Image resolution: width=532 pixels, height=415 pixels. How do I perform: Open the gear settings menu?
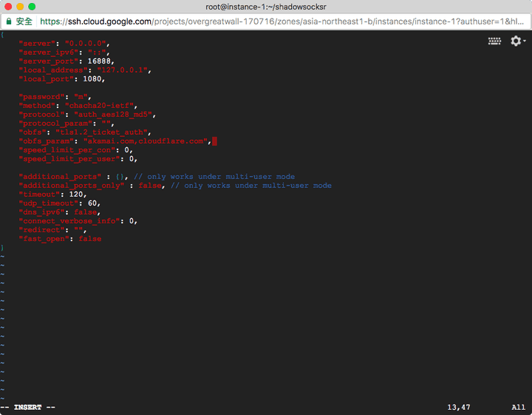(x=515, y=41)
